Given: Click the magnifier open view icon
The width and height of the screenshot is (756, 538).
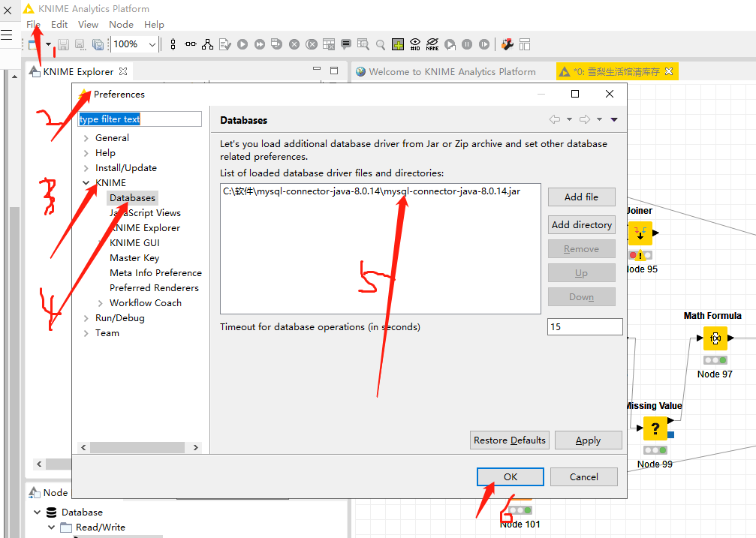Looking at the screenshot, I should pyautogui.click(x=381, y=45).
